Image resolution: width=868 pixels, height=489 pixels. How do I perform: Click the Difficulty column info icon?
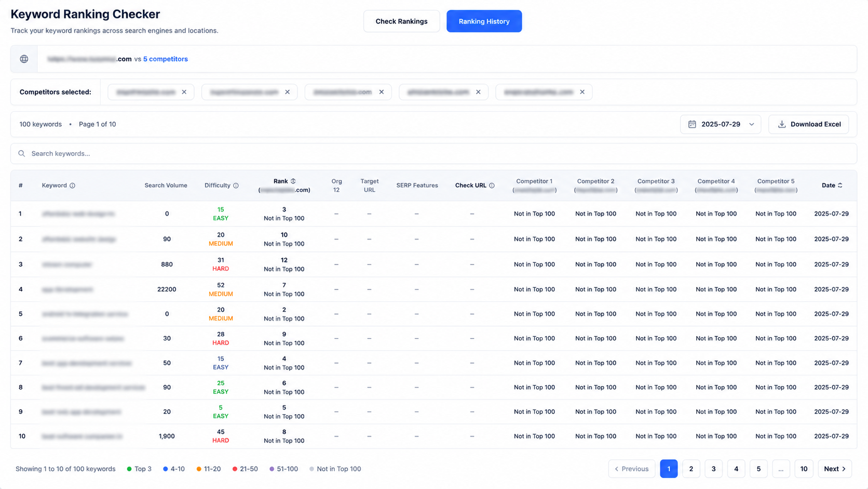point(236,186)
